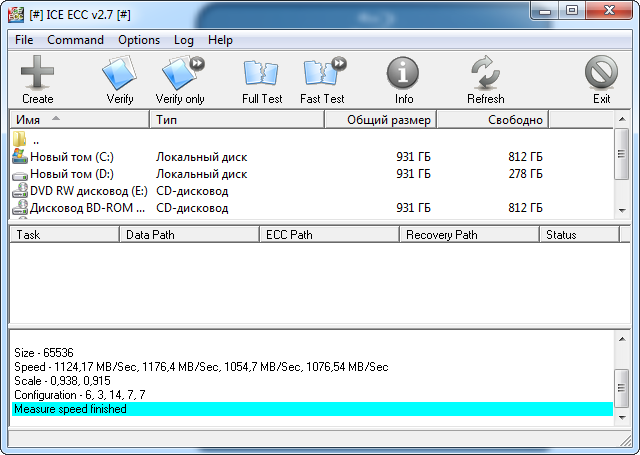This screenshot has height=455, width=640.
Task: Click the log panel scrollbar down arrow
Action: pyautogui.click(x=622, y=417)
